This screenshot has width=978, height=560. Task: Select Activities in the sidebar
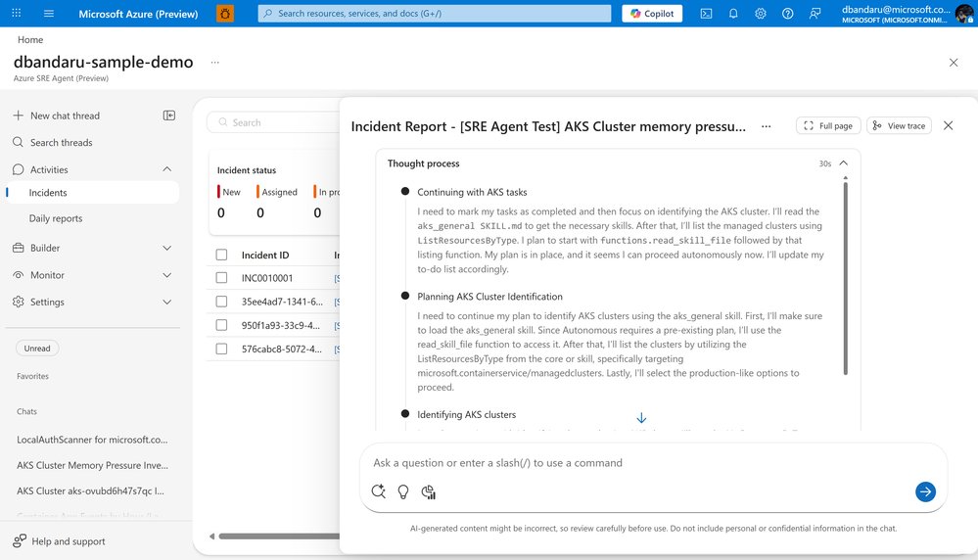click(x=49, y=169)
